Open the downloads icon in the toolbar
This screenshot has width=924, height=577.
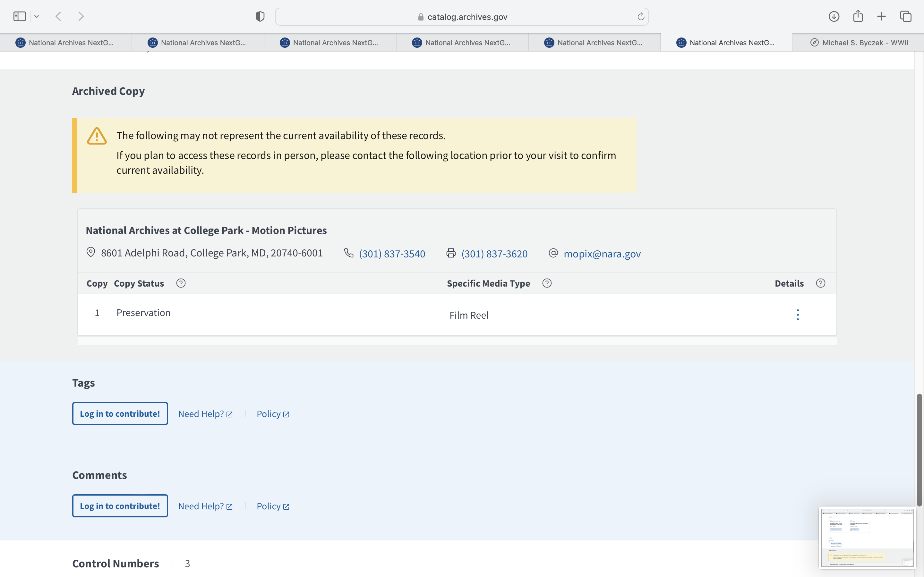pos(834,16)
